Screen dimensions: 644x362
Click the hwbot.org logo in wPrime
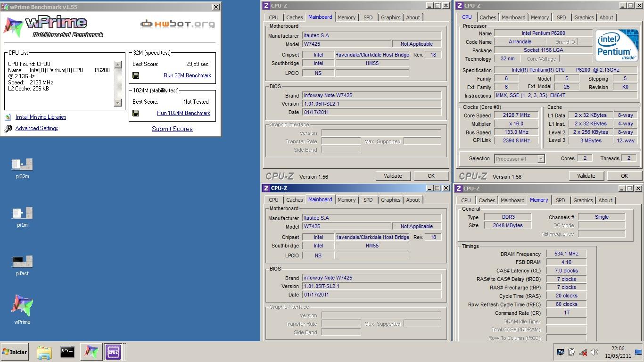(x=177, y=24)
